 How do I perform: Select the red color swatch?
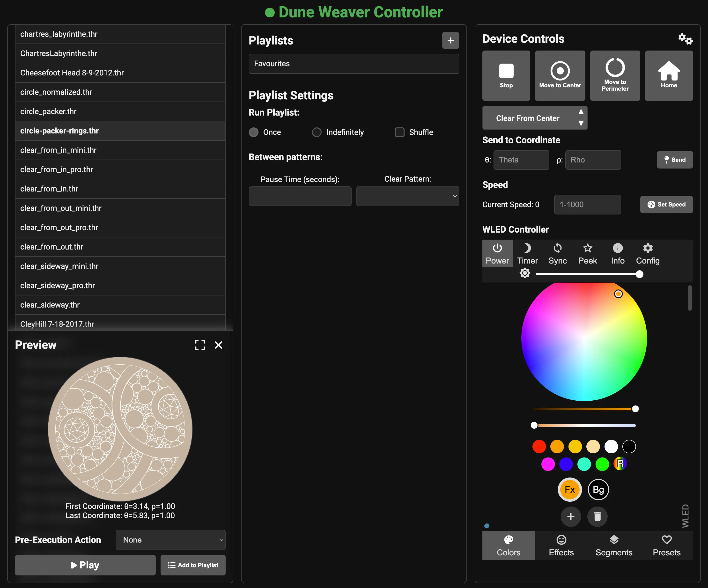[539, 446]
